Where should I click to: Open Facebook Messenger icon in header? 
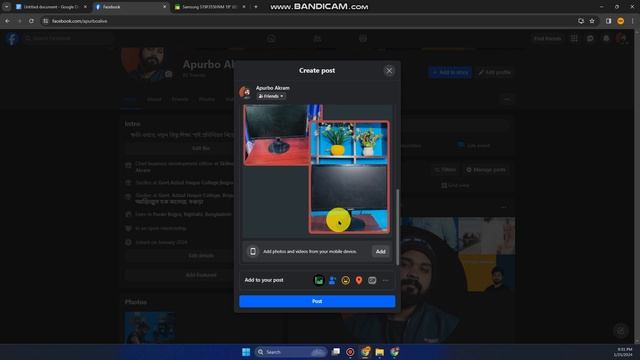[590, 38]
